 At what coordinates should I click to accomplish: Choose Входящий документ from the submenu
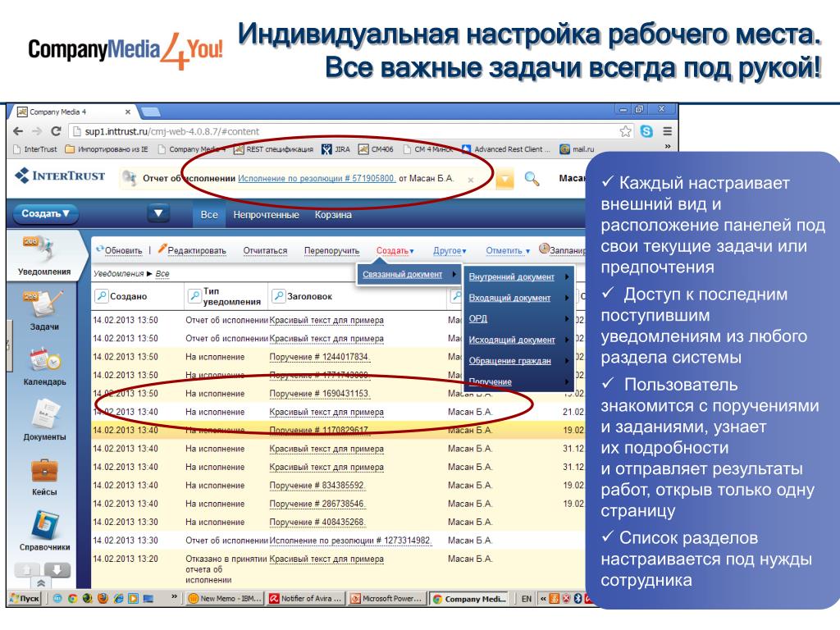[518, 298]
